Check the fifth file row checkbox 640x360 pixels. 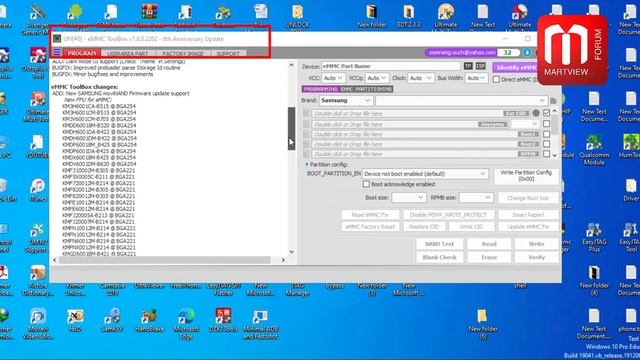point(547,153)
